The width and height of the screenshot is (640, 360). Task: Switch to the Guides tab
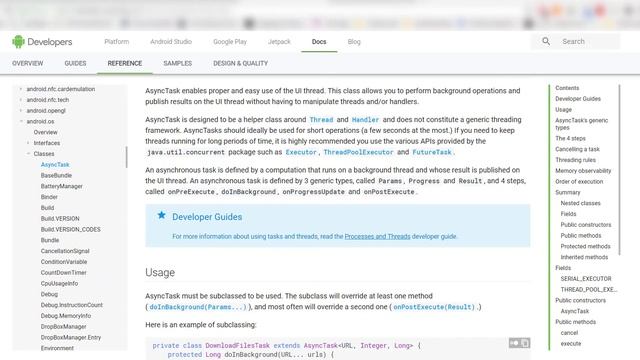click(76, 63)
